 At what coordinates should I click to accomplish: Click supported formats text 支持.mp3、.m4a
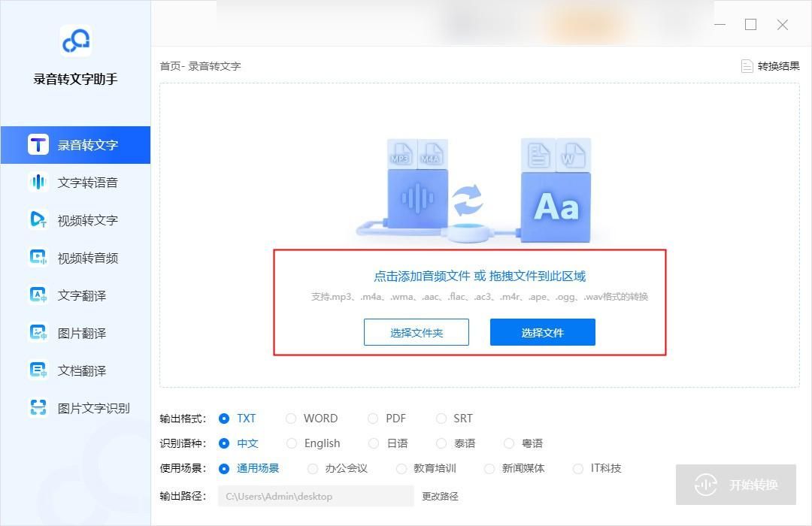point(480,297)
